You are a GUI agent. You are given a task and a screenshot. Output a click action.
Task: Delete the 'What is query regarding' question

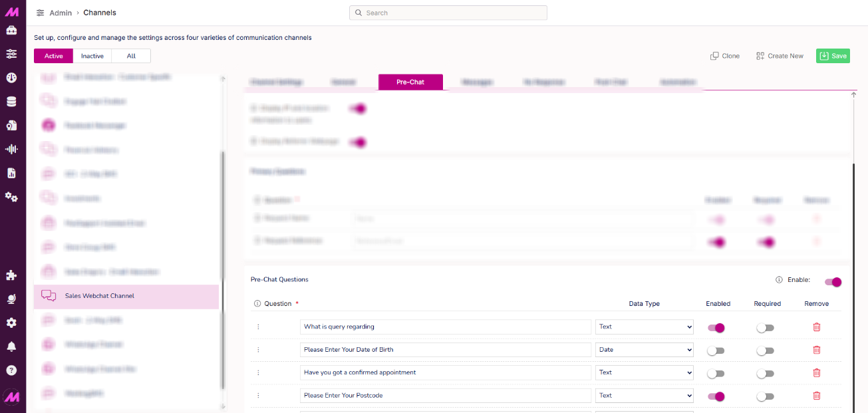817,327
